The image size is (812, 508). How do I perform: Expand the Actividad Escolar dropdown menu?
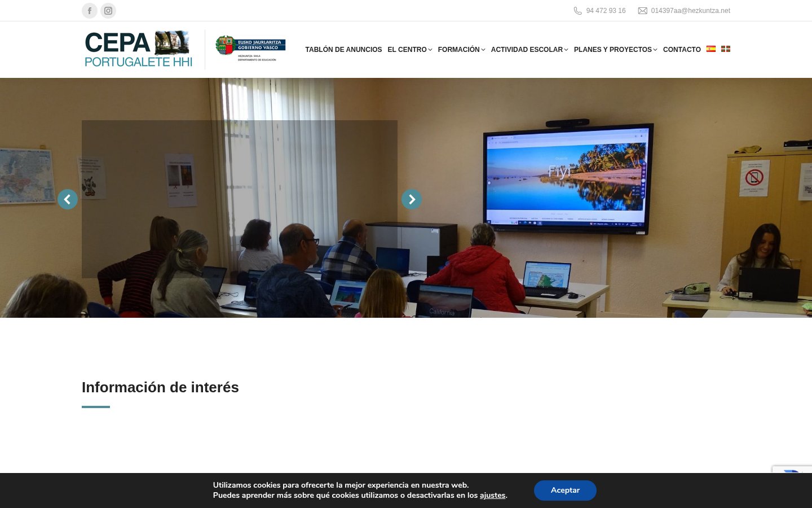coord(529,50)
